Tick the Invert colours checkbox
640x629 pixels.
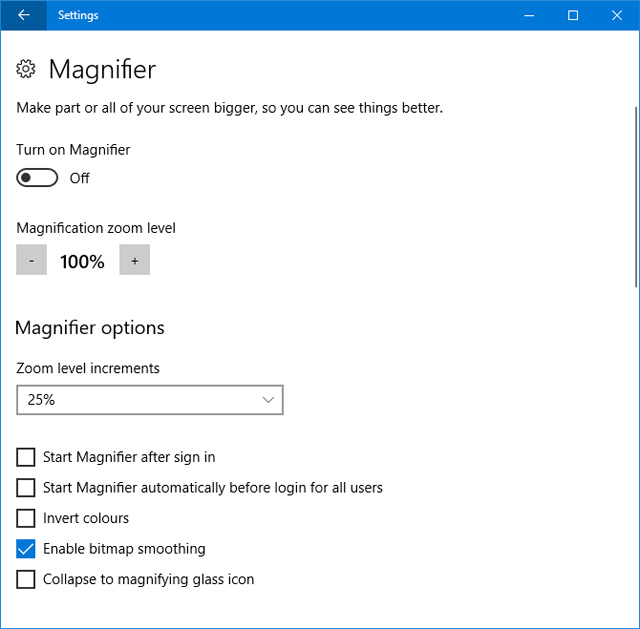(x=26, y=518)
